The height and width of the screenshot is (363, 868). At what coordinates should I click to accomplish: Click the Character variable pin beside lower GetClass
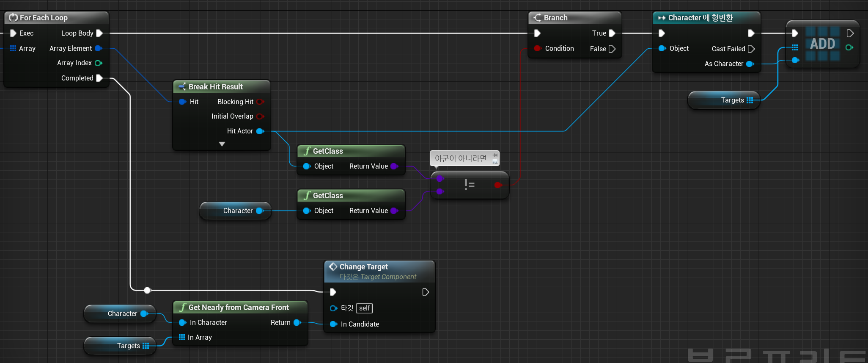coord(260,211)
